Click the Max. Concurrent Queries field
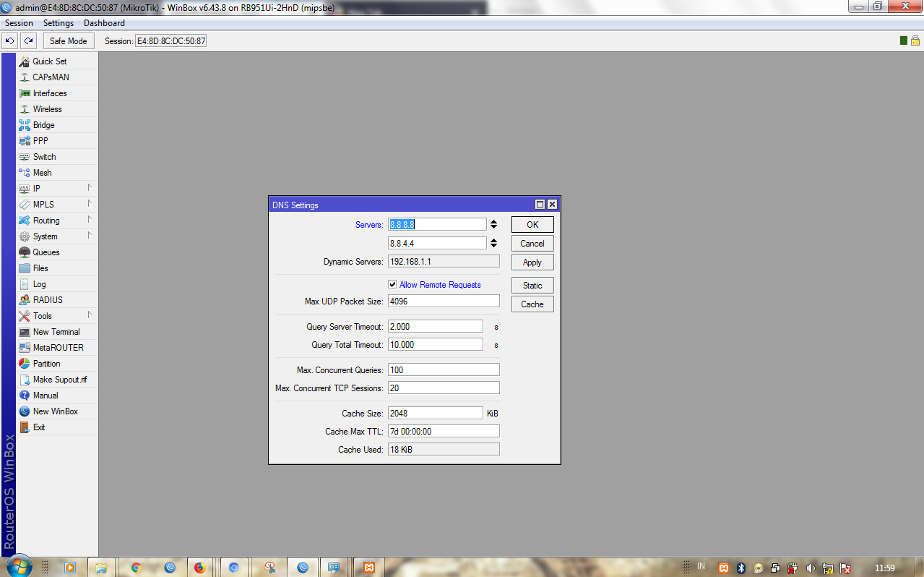Viewport: 924px width, 577px height. (444, 370)
